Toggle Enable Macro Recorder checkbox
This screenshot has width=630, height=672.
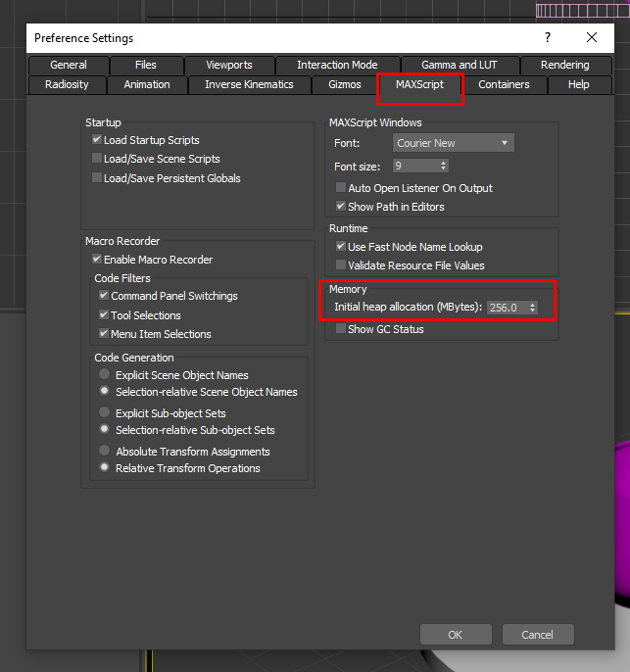tap(97, 259)
